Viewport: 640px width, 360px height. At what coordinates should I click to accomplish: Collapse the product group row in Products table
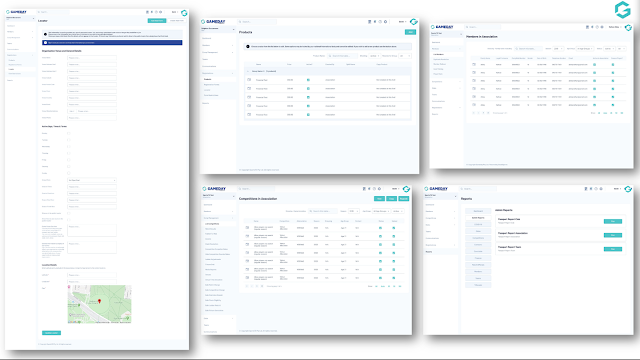(248, 71)
